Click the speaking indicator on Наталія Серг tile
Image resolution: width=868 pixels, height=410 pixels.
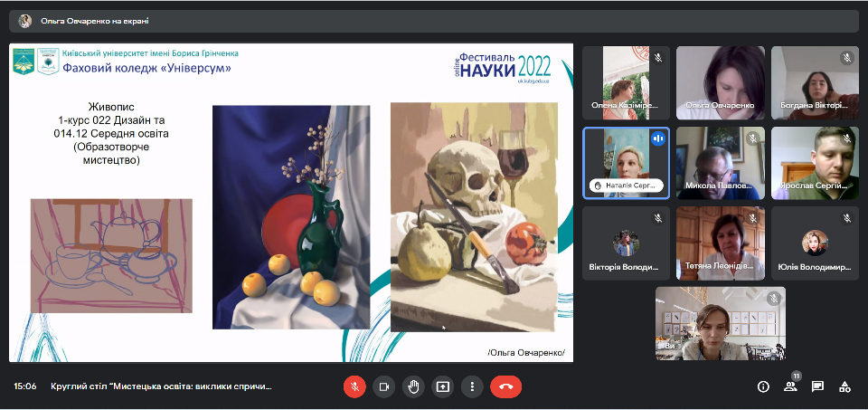point(657,138)
